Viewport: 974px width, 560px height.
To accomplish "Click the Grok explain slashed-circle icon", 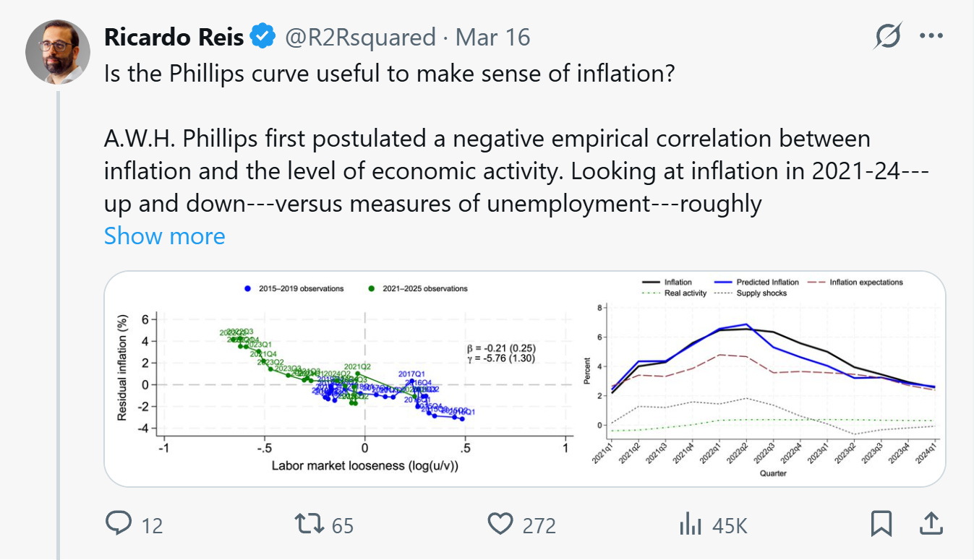I will click(x=887, y=36).
